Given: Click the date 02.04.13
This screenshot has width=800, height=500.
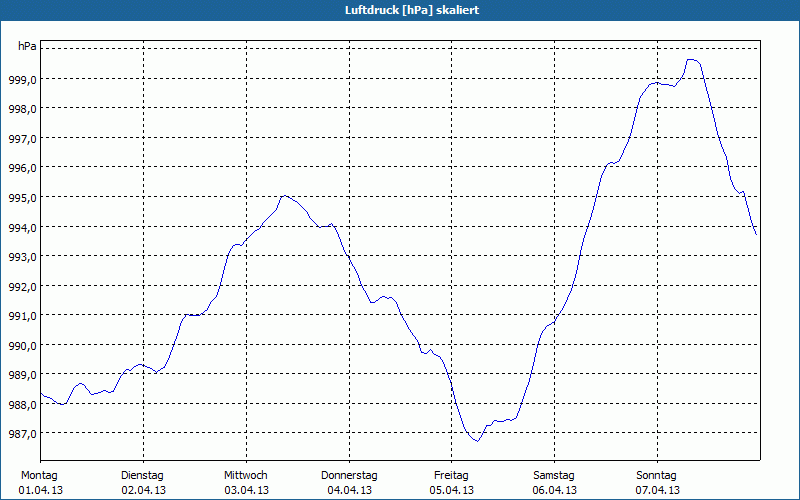Looking at the screenshot, I should pos(143,490).
